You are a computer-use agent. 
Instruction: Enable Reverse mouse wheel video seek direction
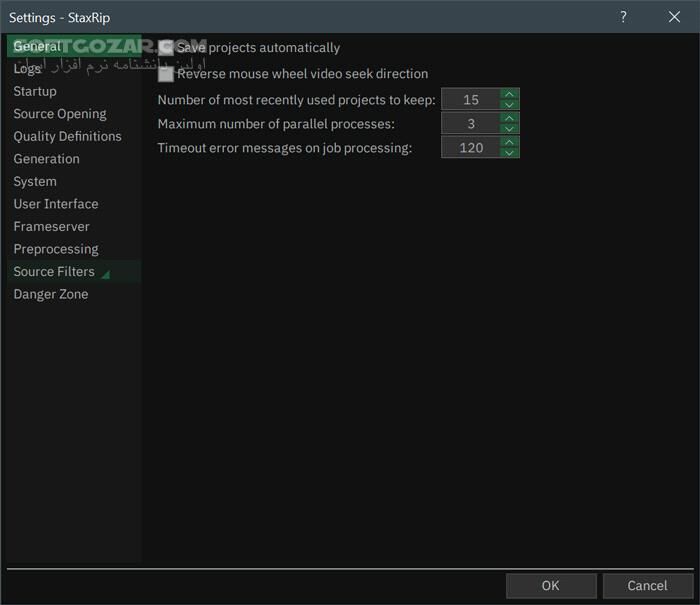(x=166, y=74)
